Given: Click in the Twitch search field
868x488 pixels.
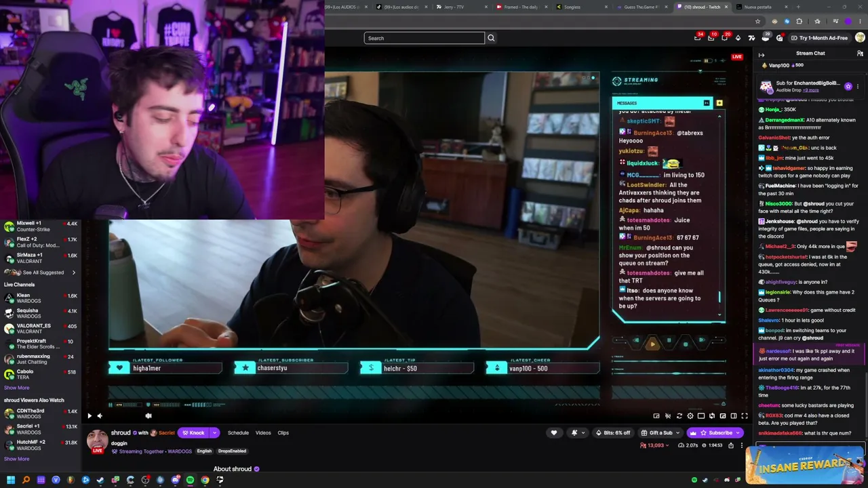Looking at the screenshot, I should coord(425,38).
